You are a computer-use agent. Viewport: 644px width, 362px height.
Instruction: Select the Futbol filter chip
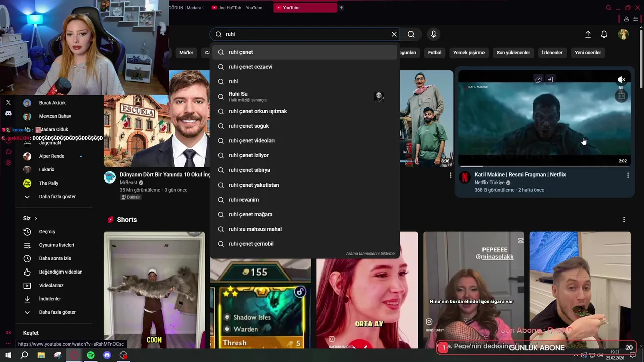(x=435, y=53)
